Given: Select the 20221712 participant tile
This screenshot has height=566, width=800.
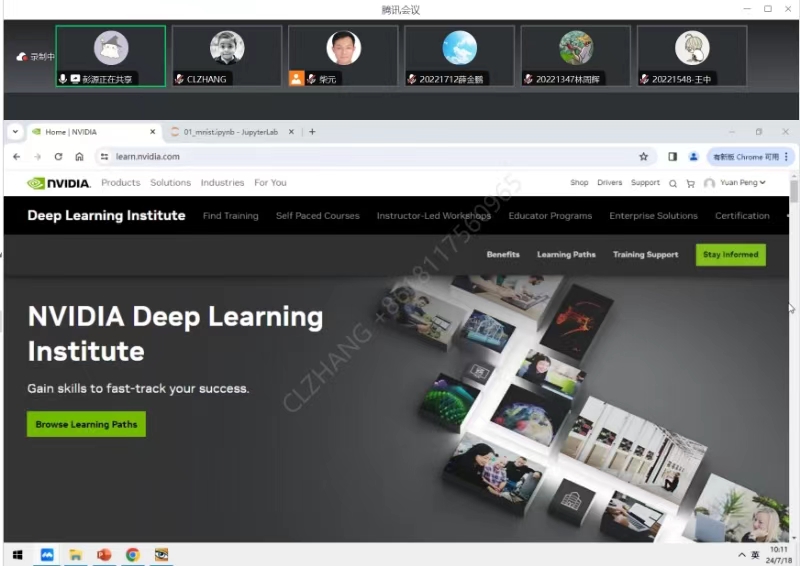Looking at the screenshot, I should point(460,56).
